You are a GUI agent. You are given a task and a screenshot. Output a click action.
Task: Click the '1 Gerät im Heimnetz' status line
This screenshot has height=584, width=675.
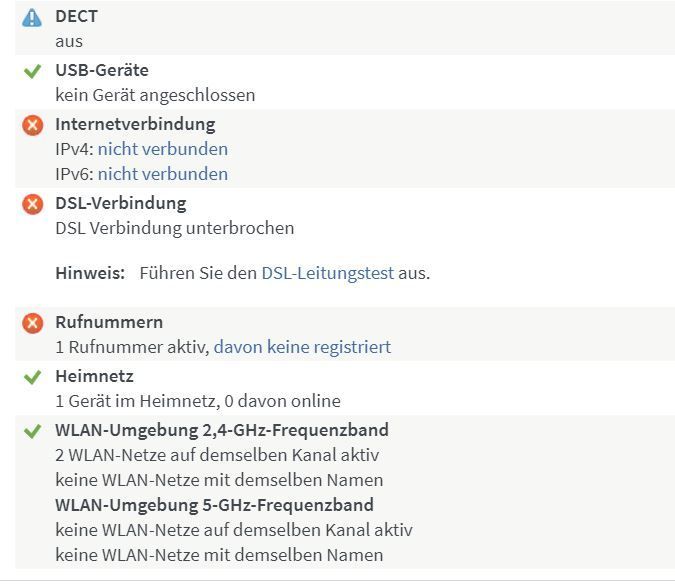point(197,401)
